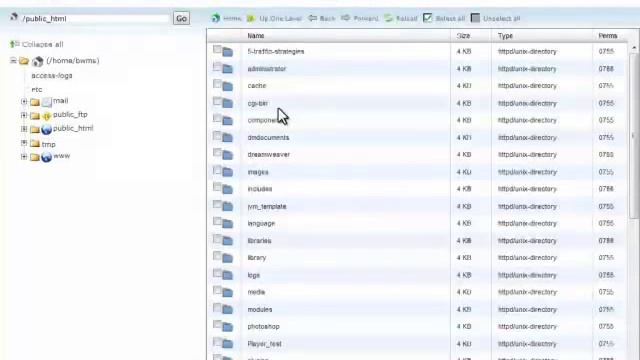Screen dimensions: 640x360
Task: Click folder icon of logs row
Action: (x=227, y=276)
